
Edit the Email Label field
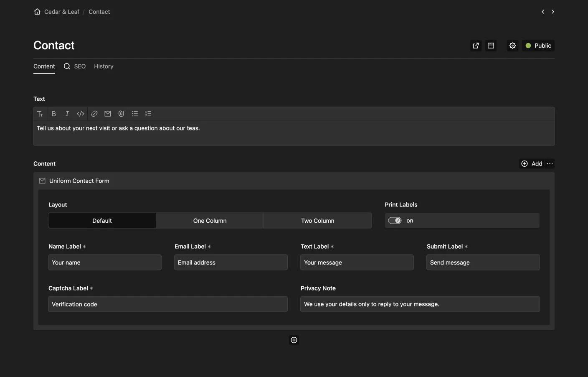click(231, 262)
